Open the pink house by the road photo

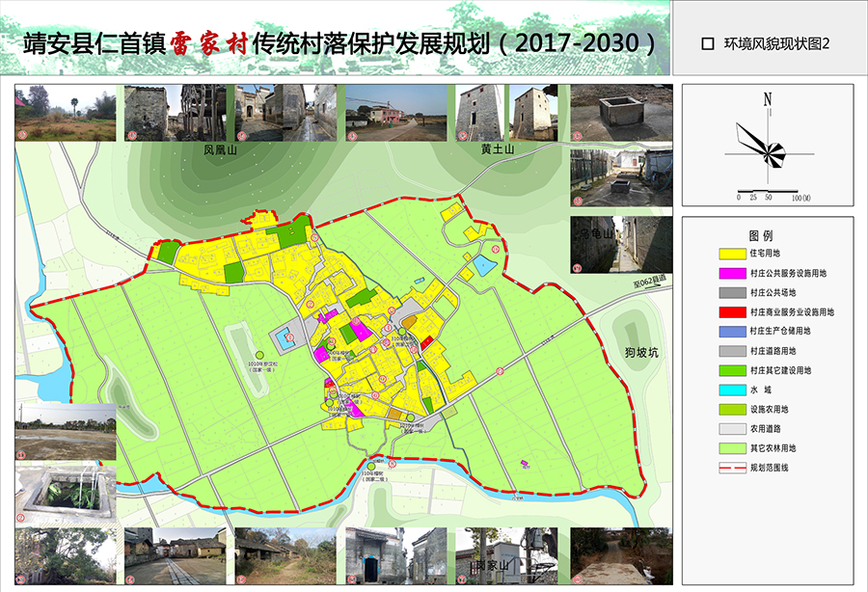[395, 113]
